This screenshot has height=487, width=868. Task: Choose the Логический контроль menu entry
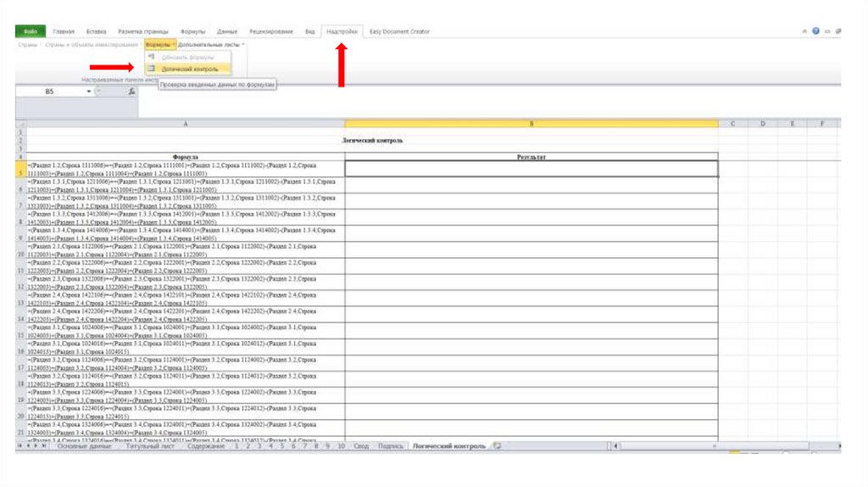click(188, 70)
